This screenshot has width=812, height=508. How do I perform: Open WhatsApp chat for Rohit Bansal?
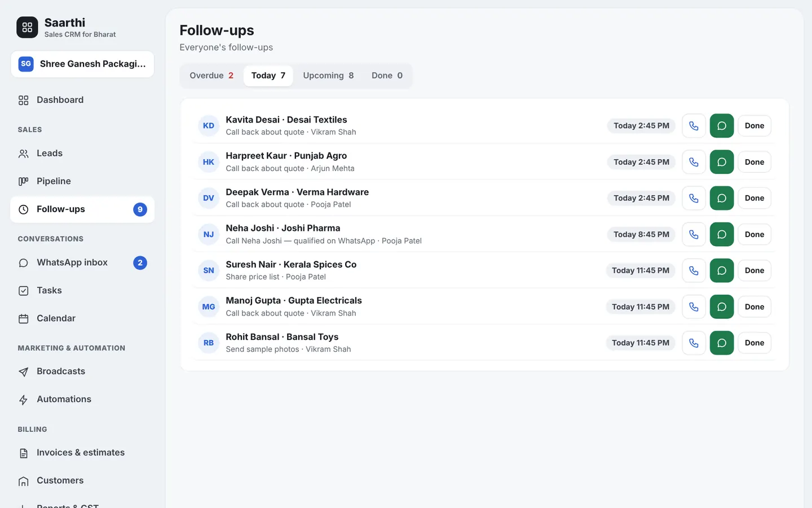coord(722,343)
